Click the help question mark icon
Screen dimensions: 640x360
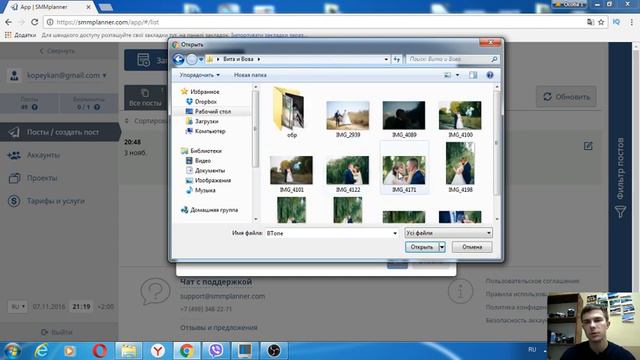click(x=490, y=75)
